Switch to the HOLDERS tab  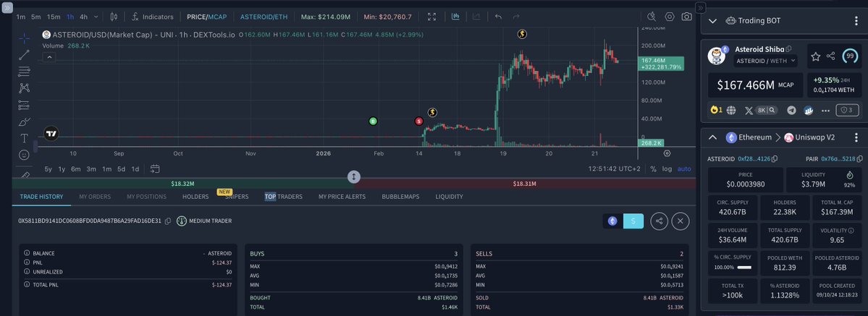tap(195, 197)
